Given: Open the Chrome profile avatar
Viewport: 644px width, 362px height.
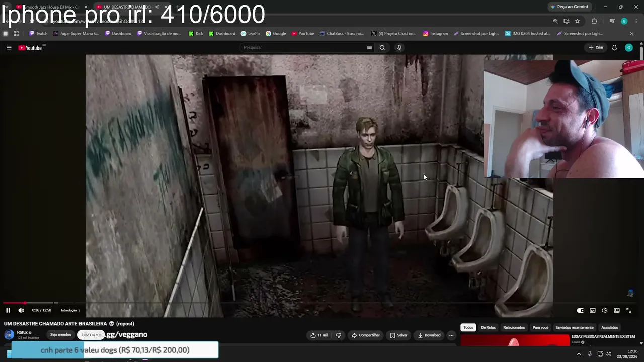Looking at the screenshot, I should pos(624,21).
